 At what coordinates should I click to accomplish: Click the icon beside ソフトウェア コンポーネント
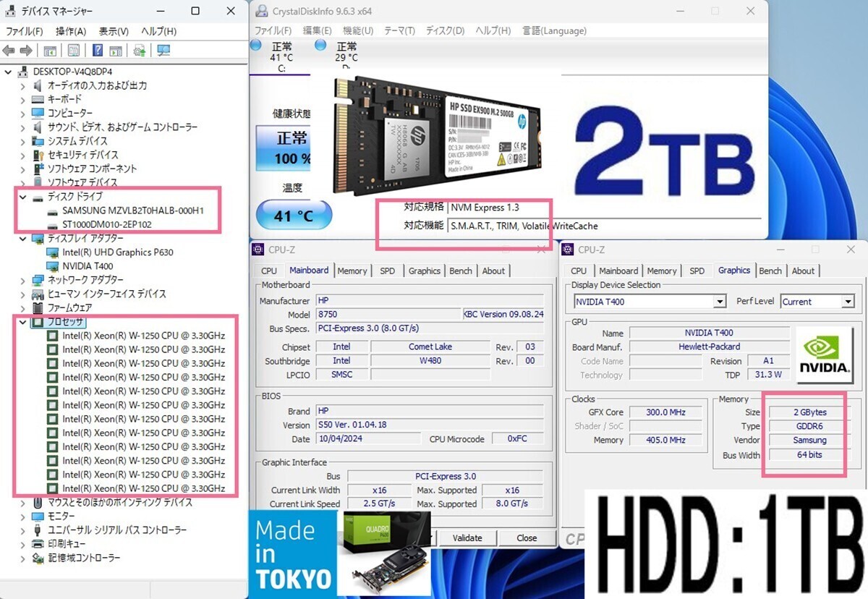click(x=38, y=169)
